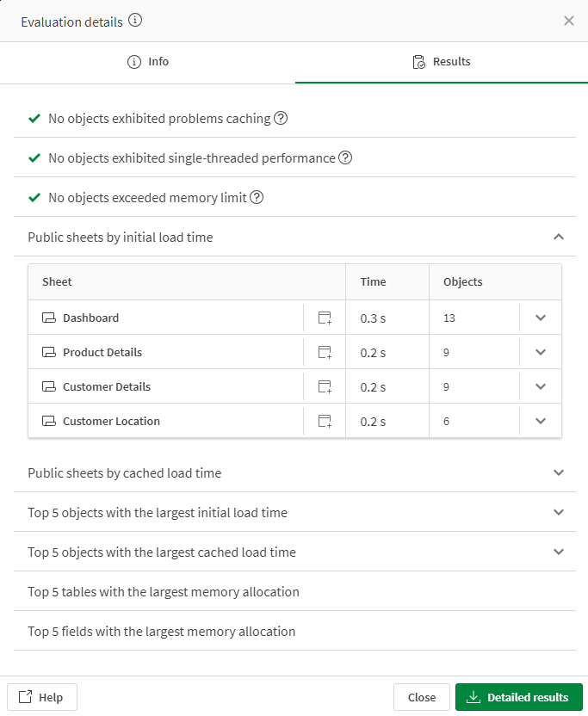
Task: Expand the Dashboard row objects
Action: [541, 318]
